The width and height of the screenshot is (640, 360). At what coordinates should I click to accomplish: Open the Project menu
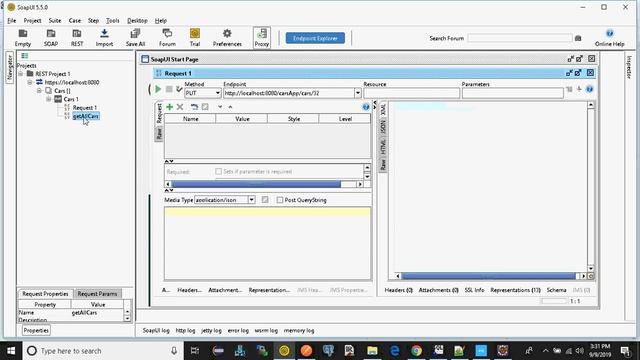point(32,20)
